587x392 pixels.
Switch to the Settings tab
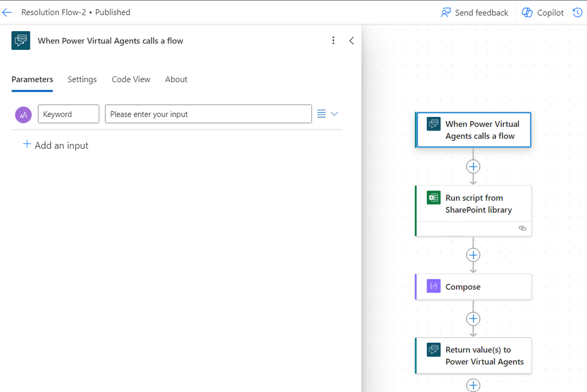point(82,79)
